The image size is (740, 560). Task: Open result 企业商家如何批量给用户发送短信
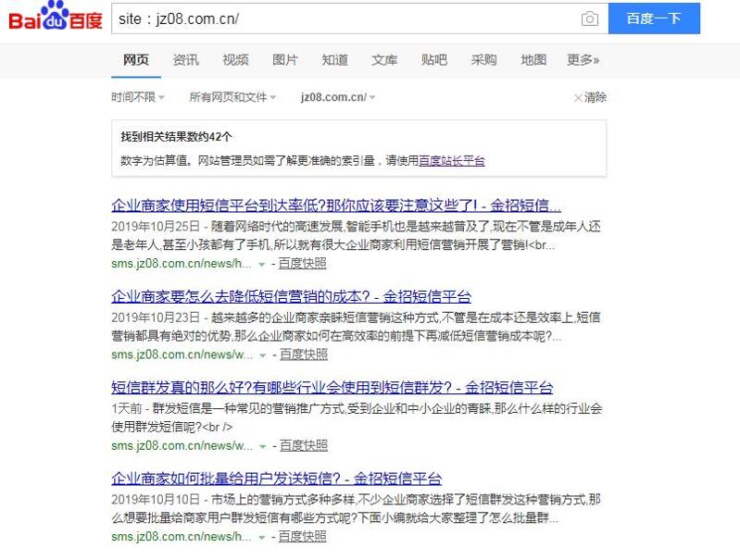click(x=277, y=479)
